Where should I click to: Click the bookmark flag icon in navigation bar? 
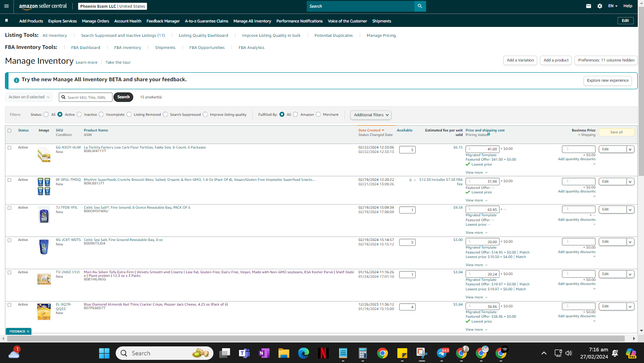[7, 21]
